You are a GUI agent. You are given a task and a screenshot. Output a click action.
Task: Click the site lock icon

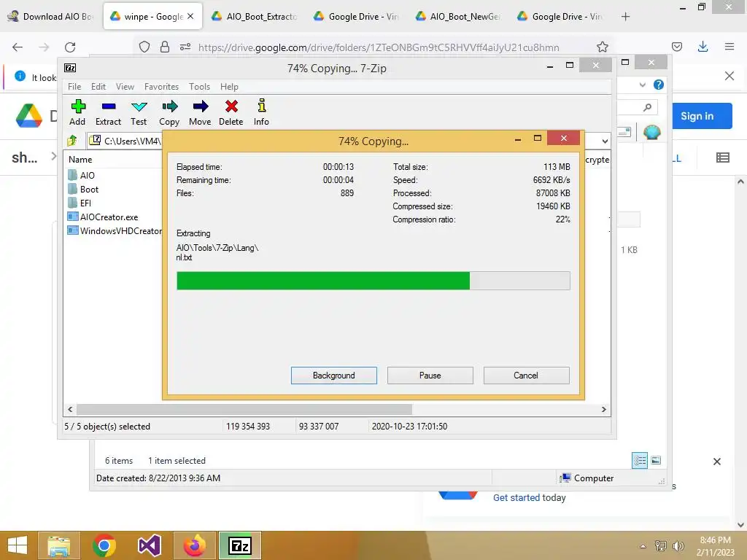coord(165,47)
